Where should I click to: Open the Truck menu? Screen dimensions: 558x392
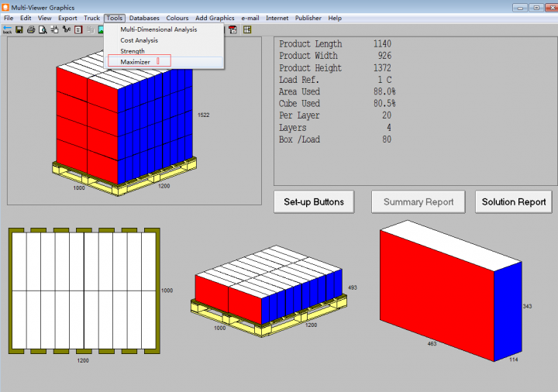click(91, 18)
